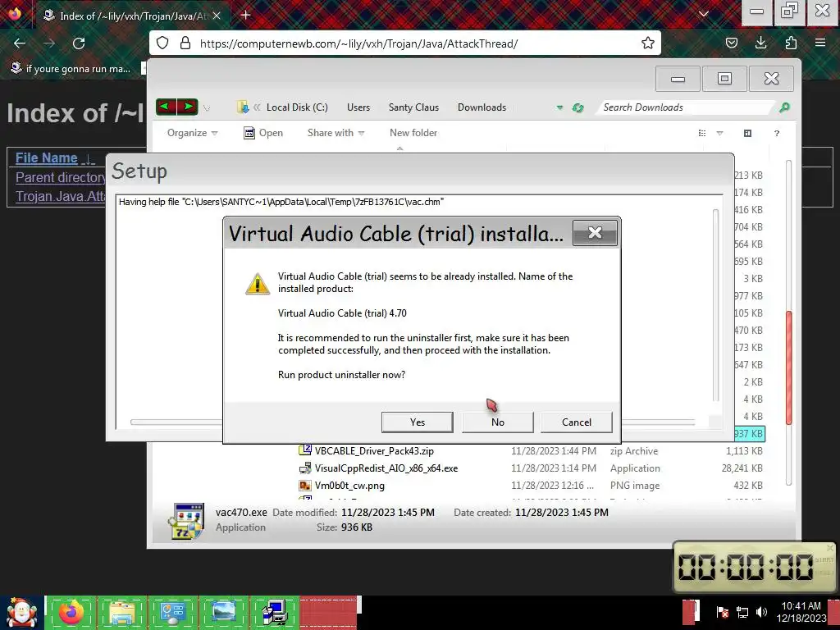Close the Index of AttackThread tab
The width and height of the screenshot is (840, 630).
pos(217,16)
